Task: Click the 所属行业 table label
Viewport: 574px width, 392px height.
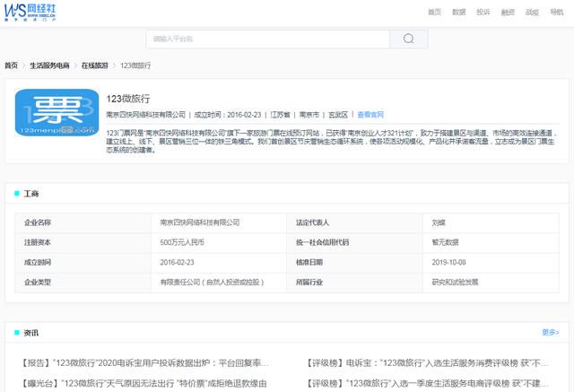Action: 309,283
